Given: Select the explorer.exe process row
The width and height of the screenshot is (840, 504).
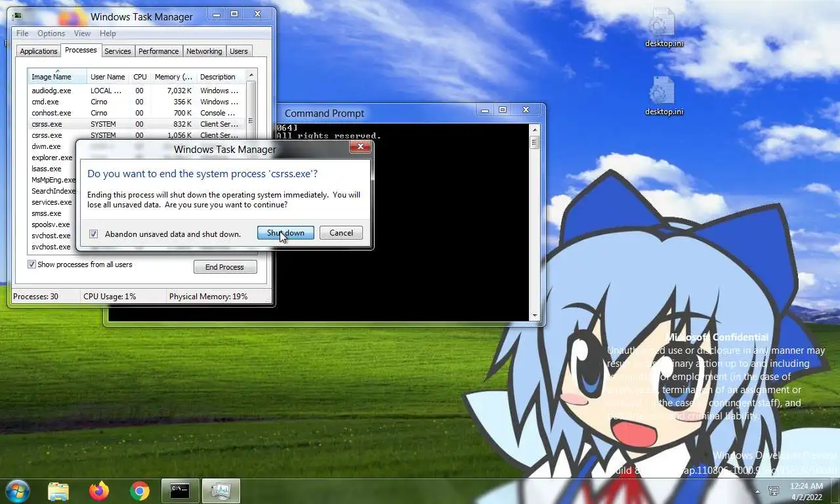Looking at the screenshot, I should 52,157.
